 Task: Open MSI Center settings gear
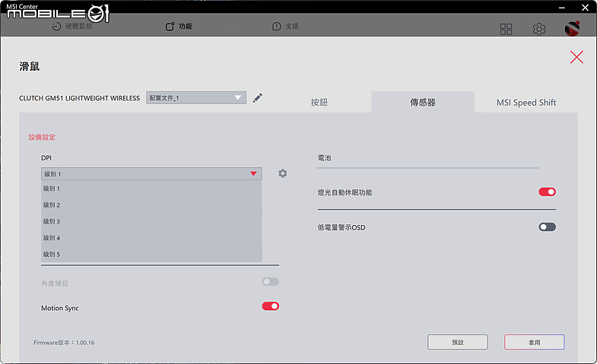point(538,29)
